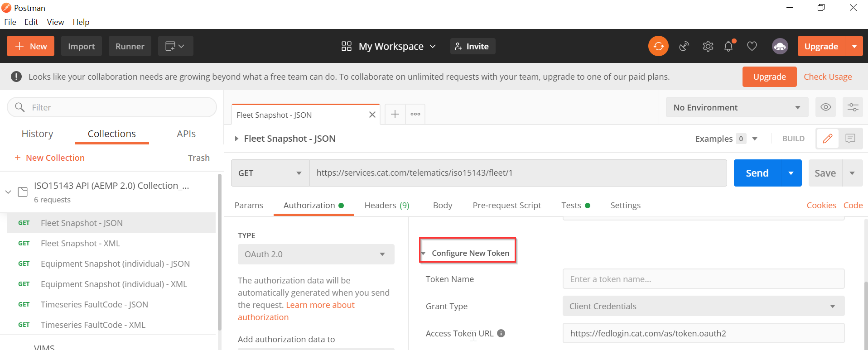Open the Send button dropdown arrow

tap(791, 173)
